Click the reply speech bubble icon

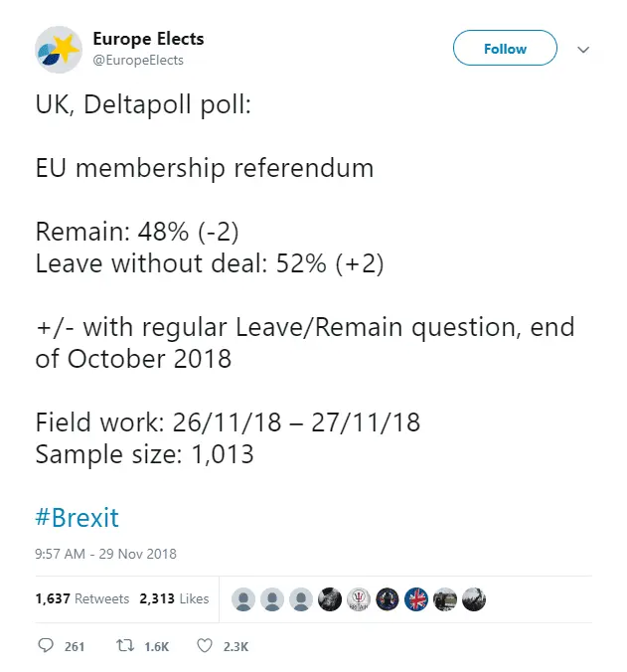(46, 646)
